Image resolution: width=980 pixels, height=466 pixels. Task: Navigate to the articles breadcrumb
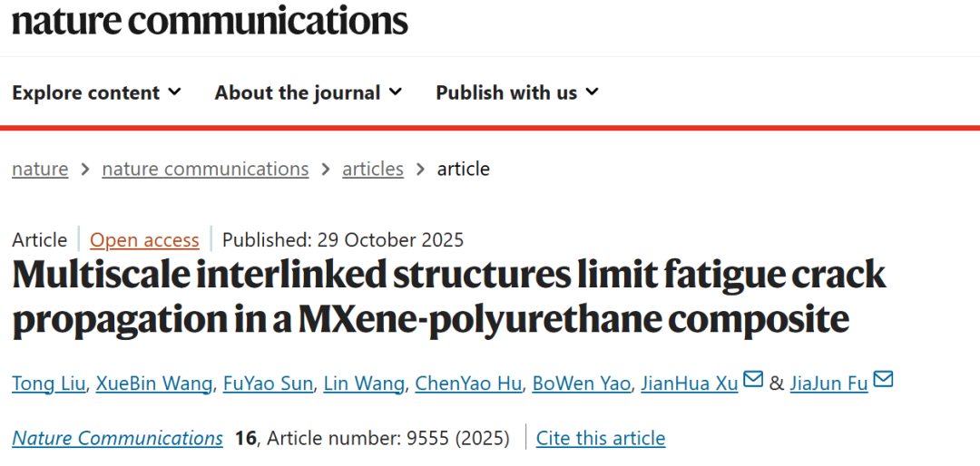pyautogui.click(x=373, y=169)
